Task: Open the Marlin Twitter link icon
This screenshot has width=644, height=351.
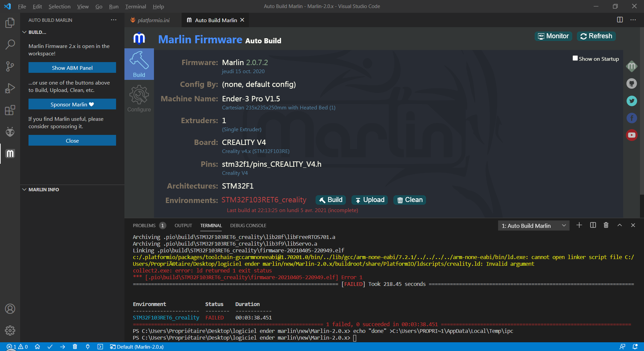Action: pyautogui.click(x=632, y=101)
